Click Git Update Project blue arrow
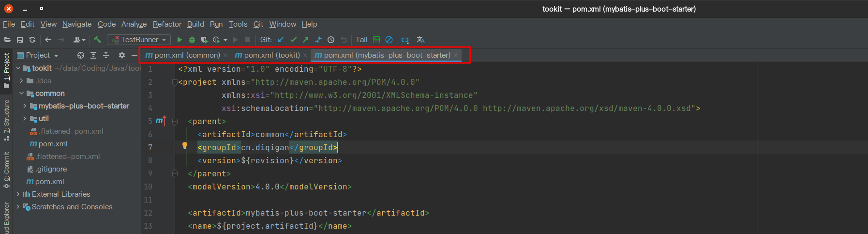 pos(281,40)
